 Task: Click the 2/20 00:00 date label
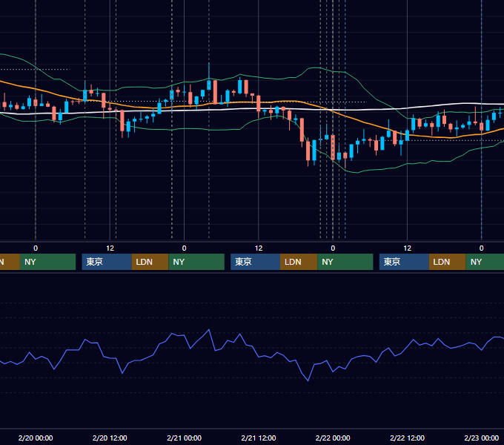click(x=36, y=438)
